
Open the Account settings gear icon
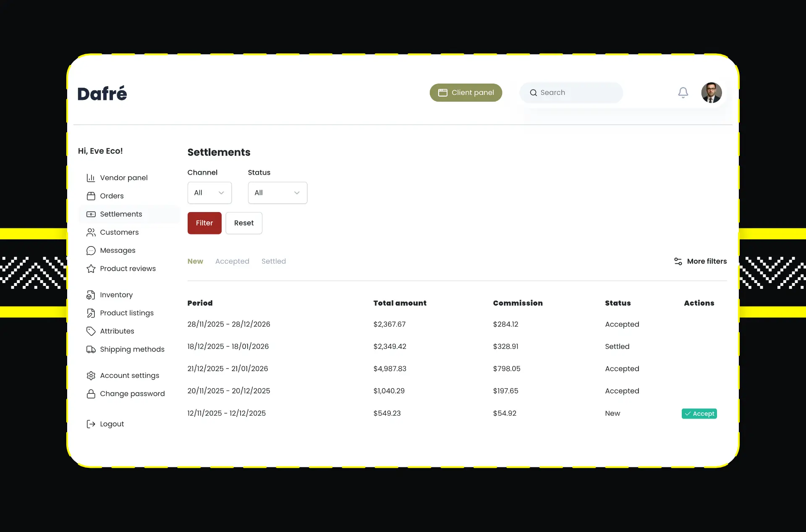[x=91, y=376]
